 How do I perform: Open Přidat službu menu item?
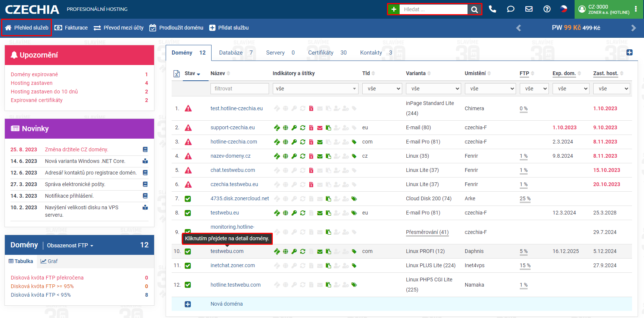(229, 28)
